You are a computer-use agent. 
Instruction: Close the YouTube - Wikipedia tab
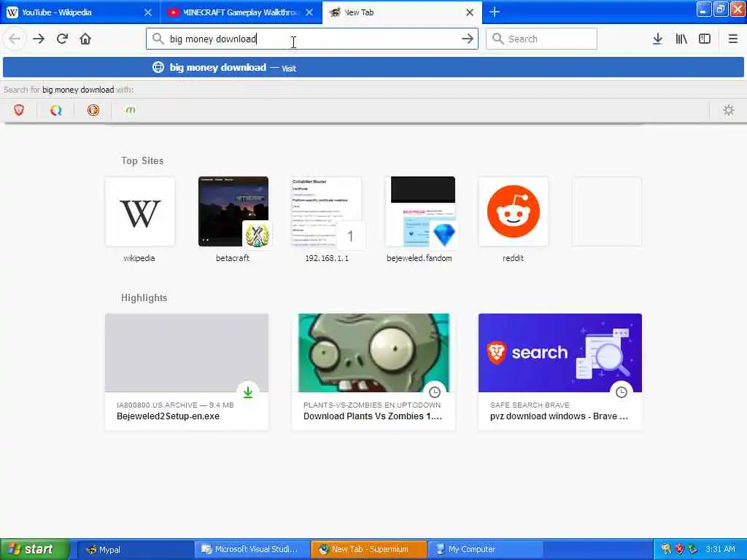click(147, 12)
